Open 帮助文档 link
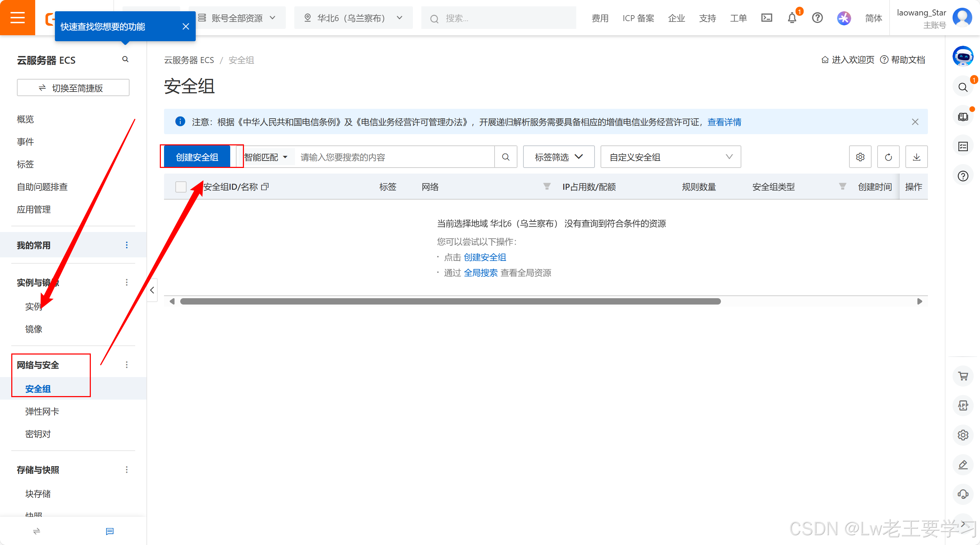 coord(903,60)
